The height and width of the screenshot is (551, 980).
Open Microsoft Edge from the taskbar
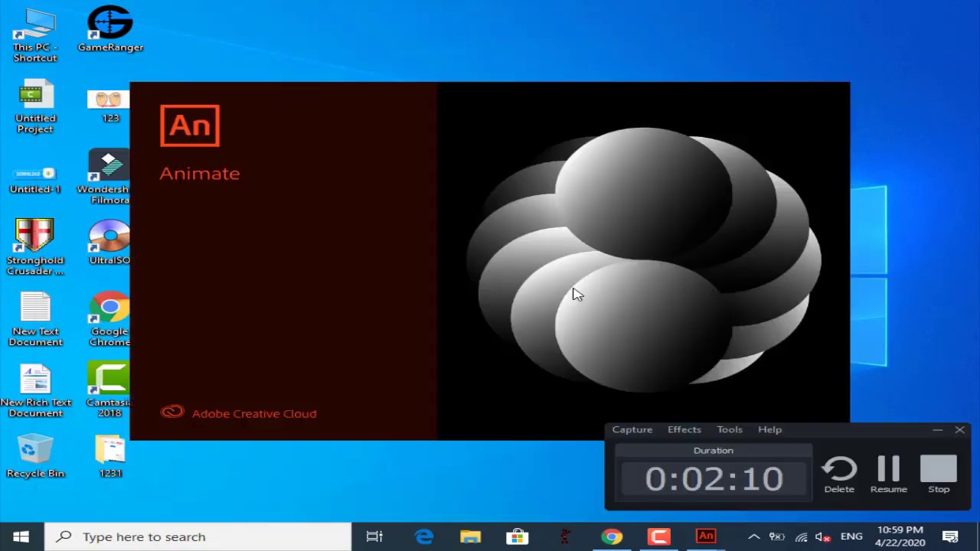click(423, 536)
